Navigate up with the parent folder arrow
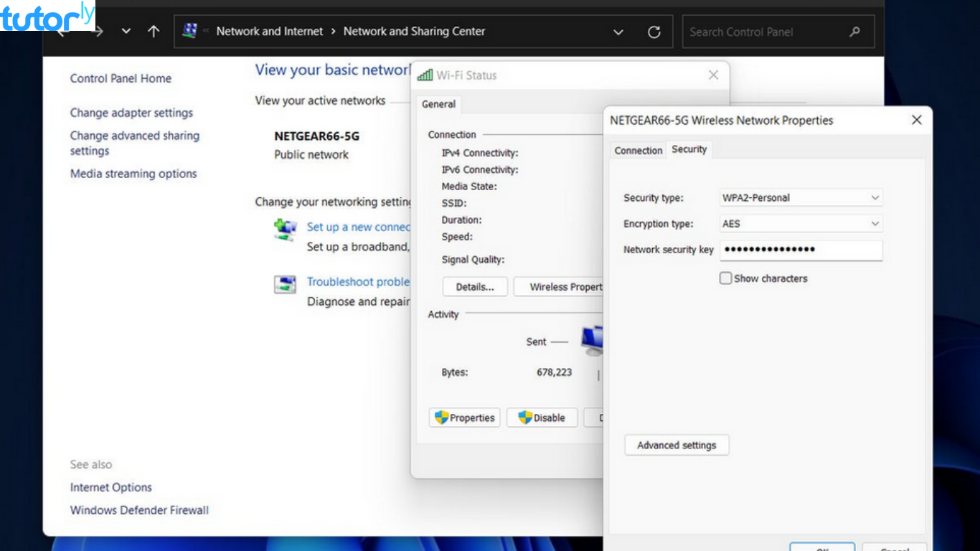 (153, 31)
